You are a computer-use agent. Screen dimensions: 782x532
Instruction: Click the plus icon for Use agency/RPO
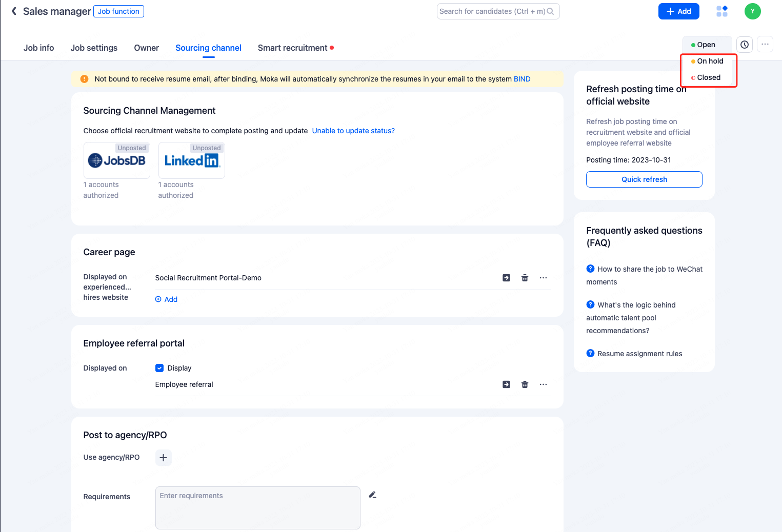tap(163, 458)
